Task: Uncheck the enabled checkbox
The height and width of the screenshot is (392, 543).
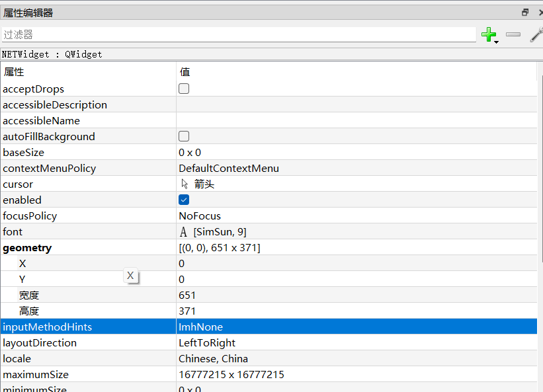Action: pos(184,200)
